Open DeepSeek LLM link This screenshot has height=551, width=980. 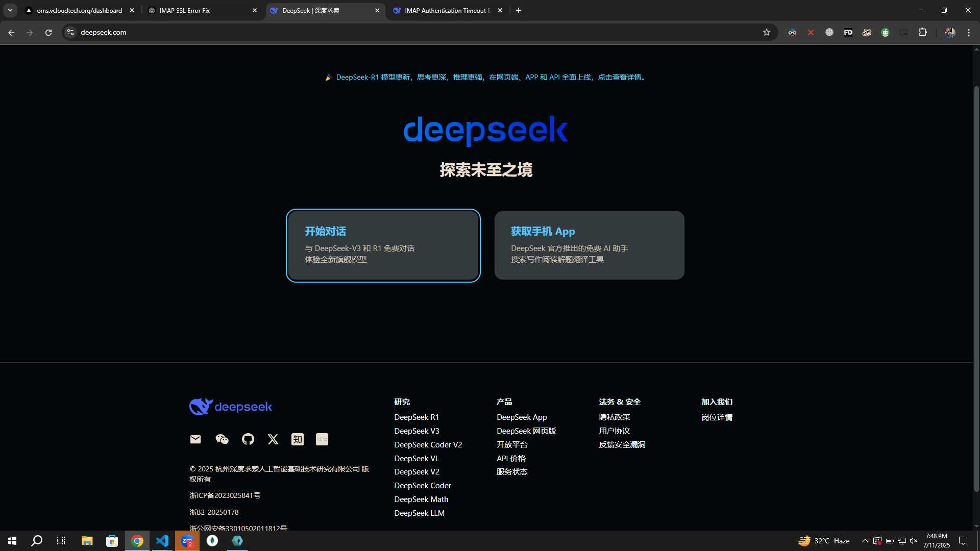[419, 513]
